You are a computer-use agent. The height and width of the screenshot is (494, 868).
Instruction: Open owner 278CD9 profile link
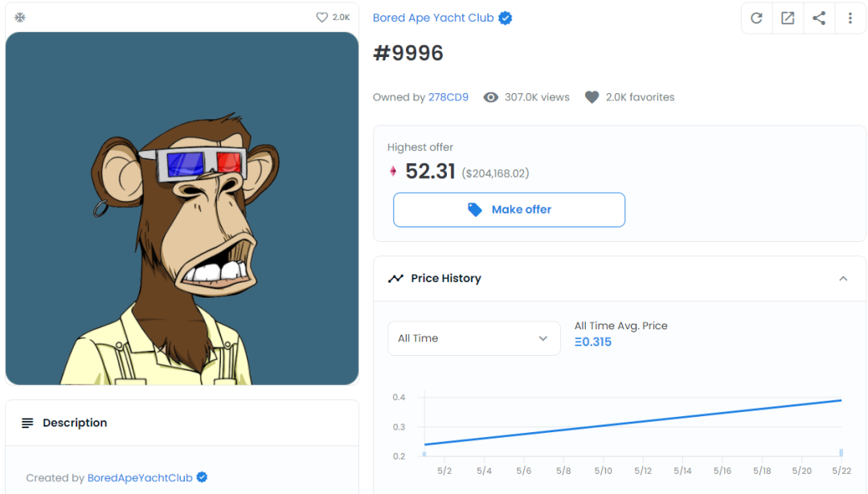click(448, 97)
